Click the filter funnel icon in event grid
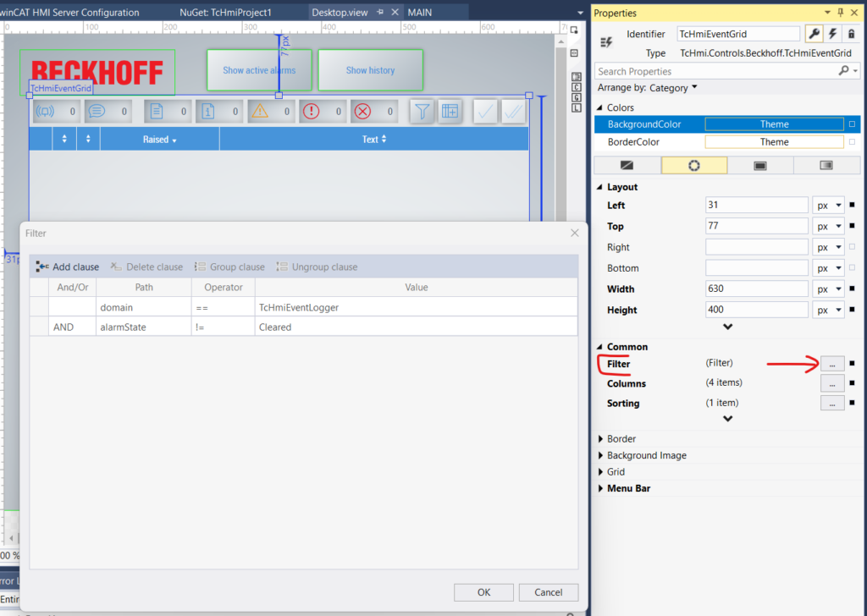Image resolution: width=867 pixels, height=616 pixels. (422, 111)
